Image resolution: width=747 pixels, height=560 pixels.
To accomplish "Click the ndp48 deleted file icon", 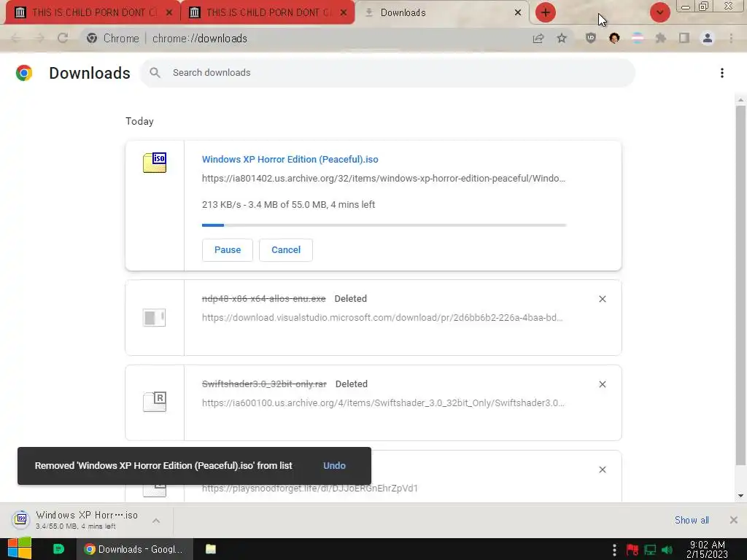I will coord(155,318).
